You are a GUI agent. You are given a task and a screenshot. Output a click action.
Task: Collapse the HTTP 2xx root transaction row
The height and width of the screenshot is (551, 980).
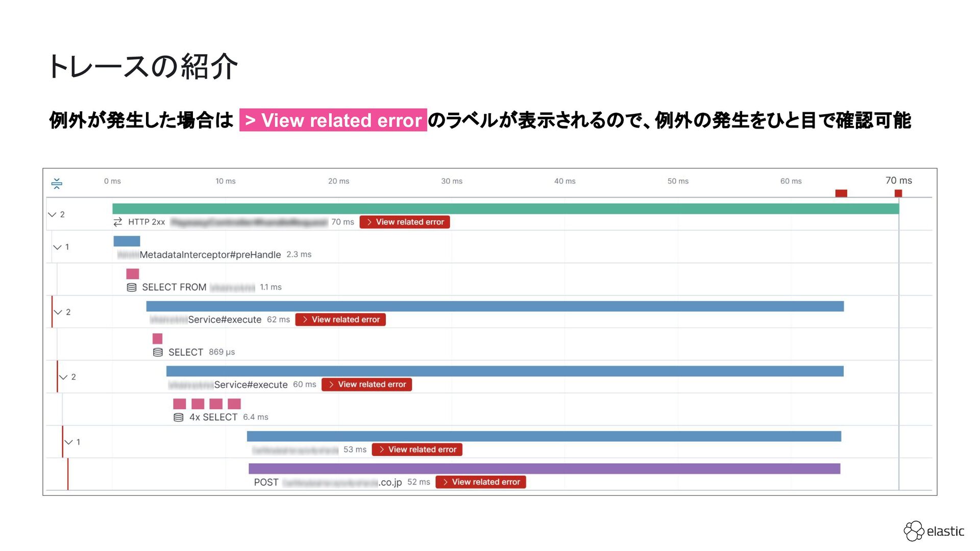pos(52,214)
